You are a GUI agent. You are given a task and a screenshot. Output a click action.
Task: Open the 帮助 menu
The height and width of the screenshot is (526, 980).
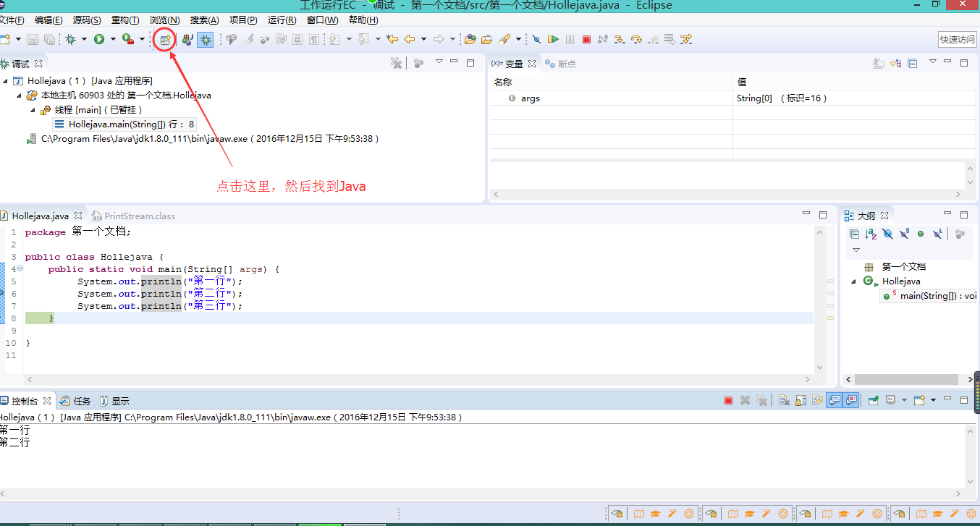(363, 20)
